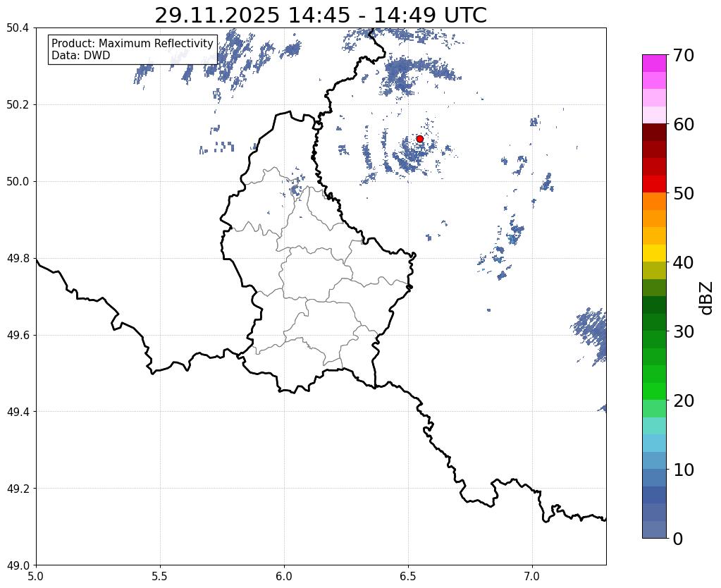Click the latitude label 49.0
This screenshot has width=721, height=588.
tap(18, 565)
